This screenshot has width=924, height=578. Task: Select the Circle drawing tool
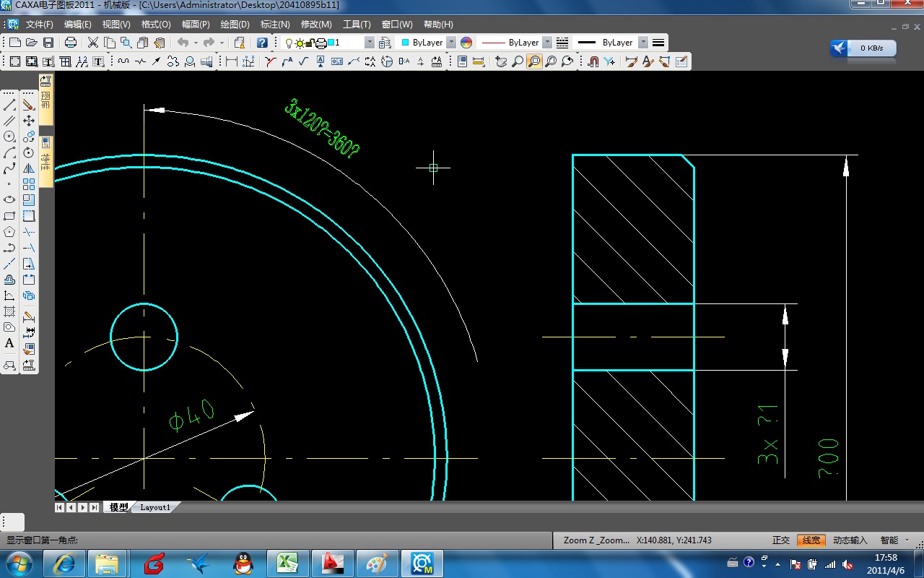click(9, 137)
